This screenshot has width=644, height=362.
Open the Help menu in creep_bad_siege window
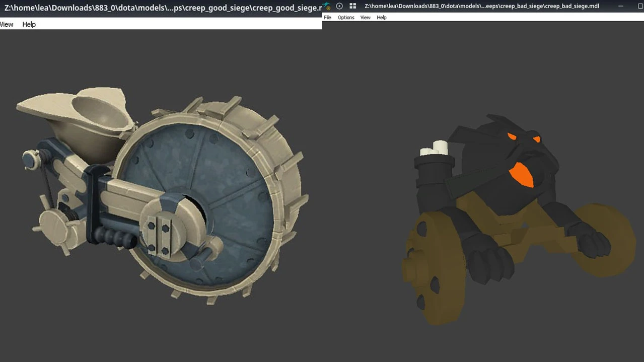coord(382,17)
